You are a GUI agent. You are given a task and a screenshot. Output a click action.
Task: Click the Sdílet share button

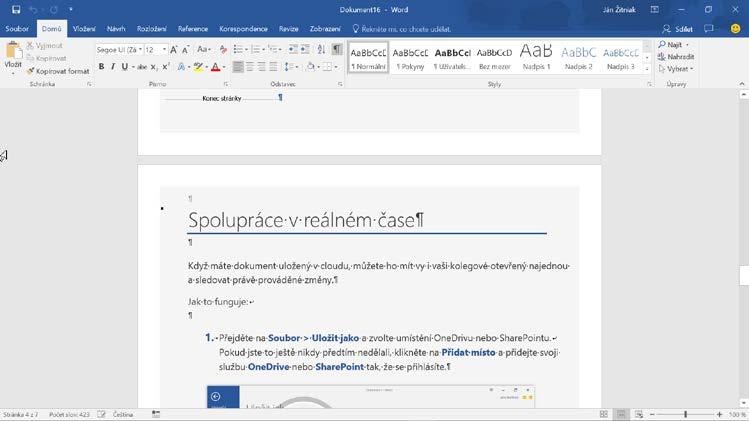coord(677,29)
